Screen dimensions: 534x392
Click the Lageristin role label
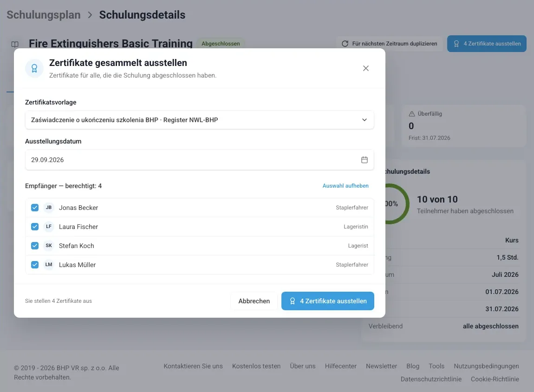coord(356,227)
